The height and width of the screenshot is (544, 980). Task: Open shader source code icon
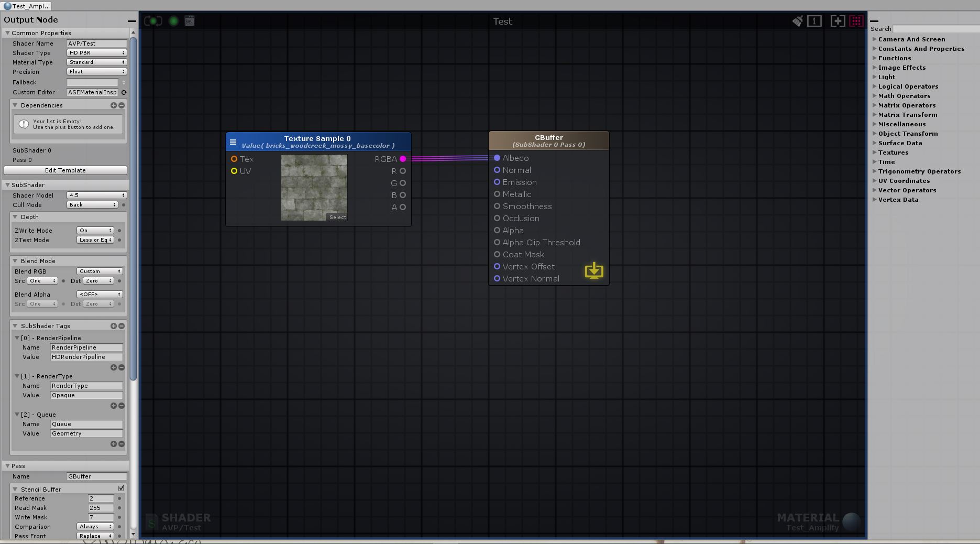(x=190, y=21)
